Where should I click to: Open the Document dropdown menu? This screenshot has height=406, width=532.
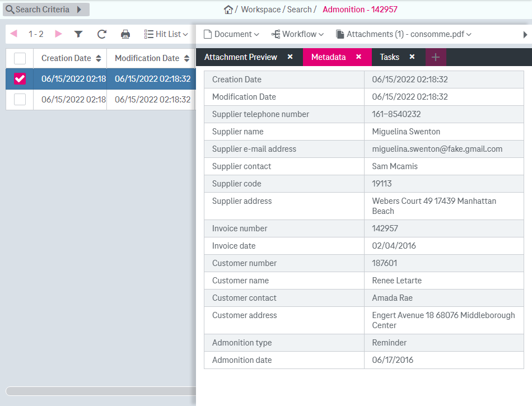(x=231, y=34)
